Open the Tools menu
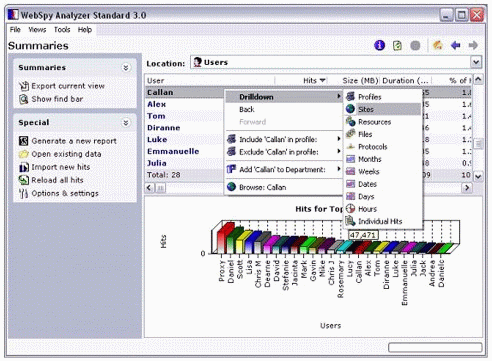 click(x=62, y=30)
